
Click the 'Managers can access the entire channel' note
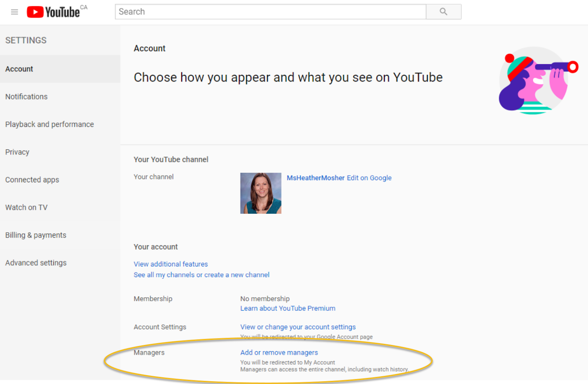pyautogui.click(x=325, y=369)
